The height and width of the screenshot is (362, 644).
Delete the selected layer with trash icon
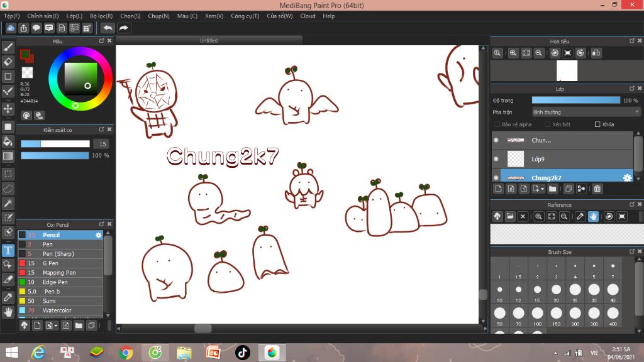coord(597,189)
